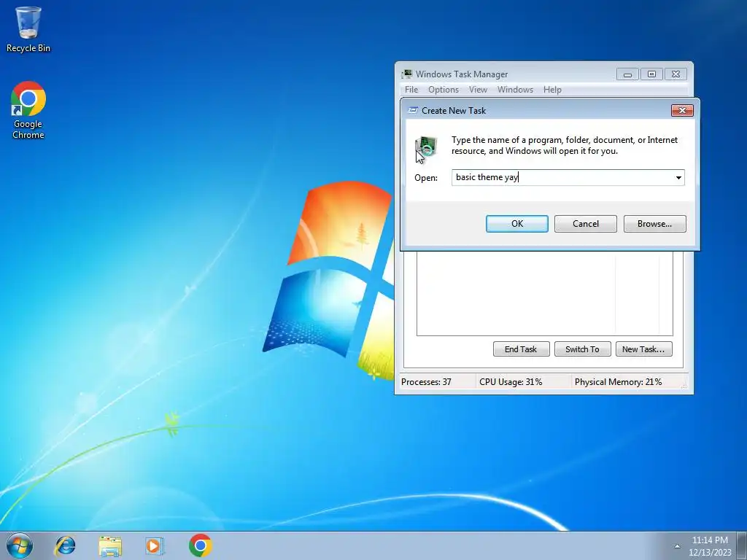This screenshot has height=560, width=747.
Task: Click 'Physical Memory: 21%' in the status bar
Action: [618, 382]
